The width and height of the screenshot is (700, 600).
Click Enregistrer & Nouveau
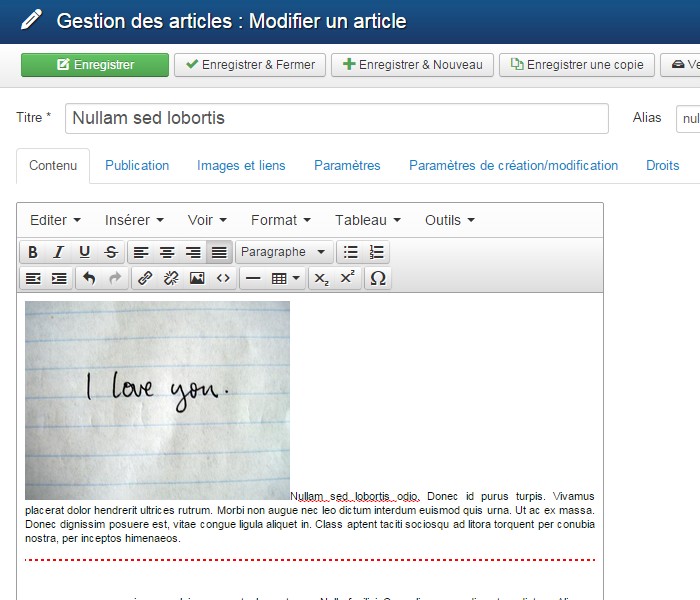pos(412,65)
